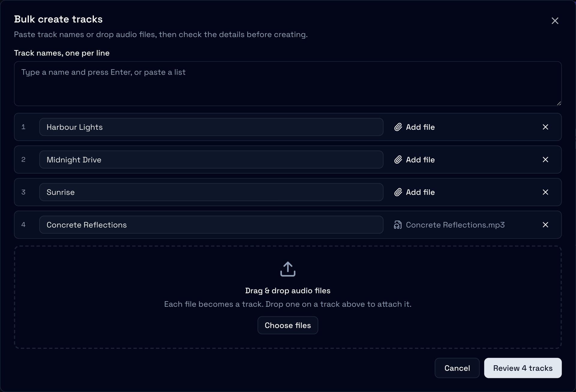Close the Bulk create tracks dialog
The width and height of the screenshot is (576, 392).
(555, 21)
